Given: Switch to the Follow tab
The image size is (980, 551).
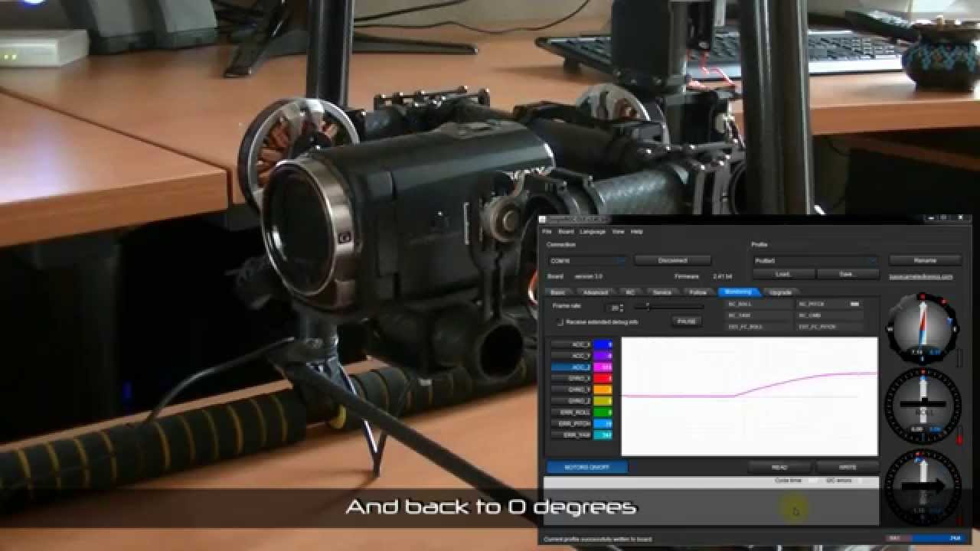Looking at the screenshot, I should pyautogui.click(x=698, y=292).
